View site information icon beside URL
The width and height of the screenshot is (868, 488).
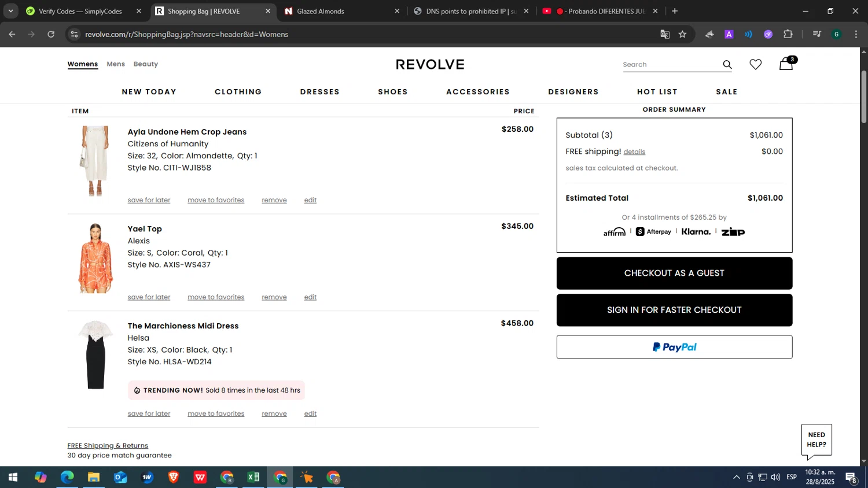pyautogui.click(x=74, y=34)
